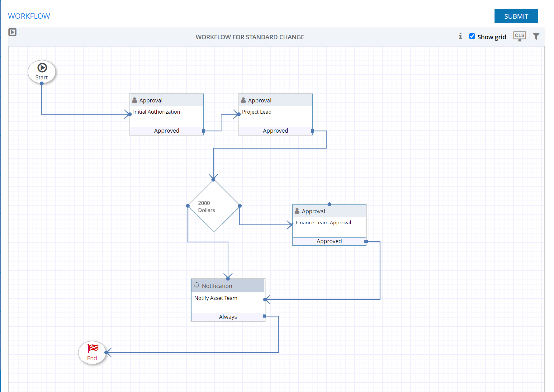Click person icon on Project Lead node
The image size is (554, 392).
244,100
